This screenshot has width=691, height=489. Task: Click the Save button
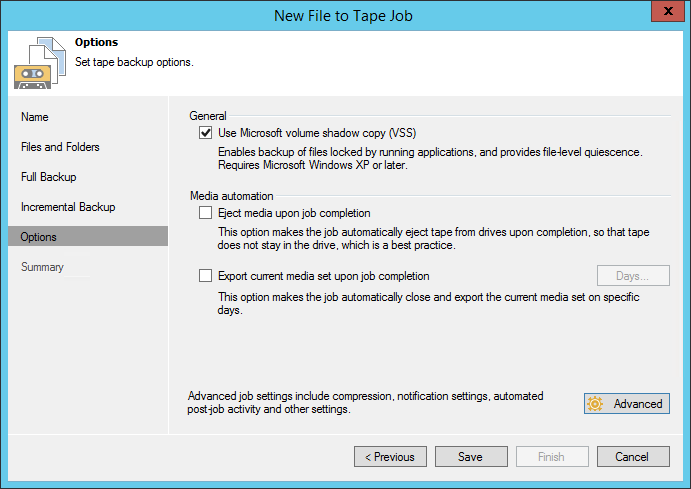(471, 457)
